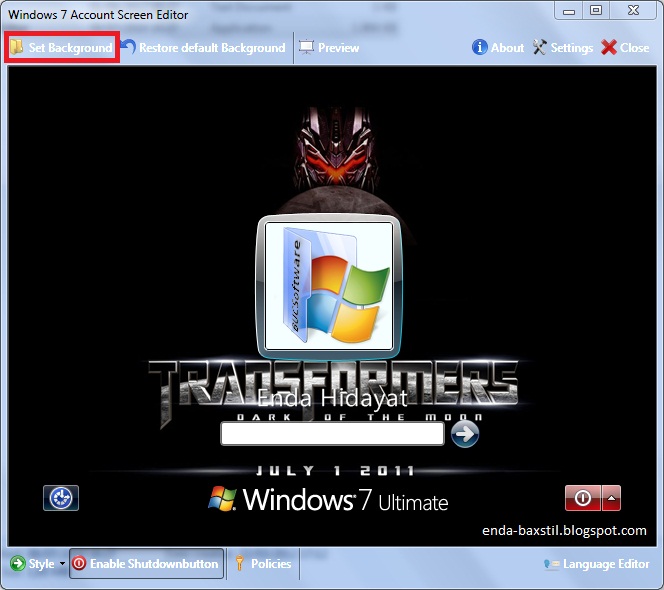This screenshot has height=590, width=664.
Task: Click the Ease of Access button
Action: [x=61, y=498]
